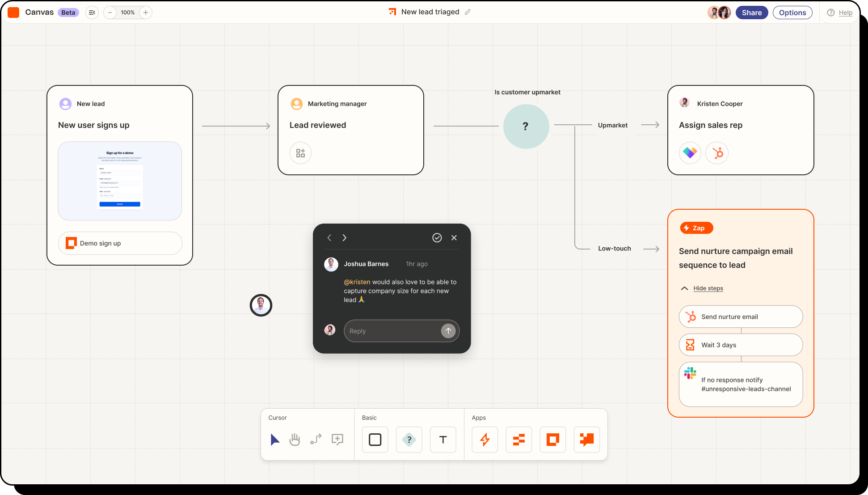Navigate to the next comment with the right chevron

coord(344,237)
